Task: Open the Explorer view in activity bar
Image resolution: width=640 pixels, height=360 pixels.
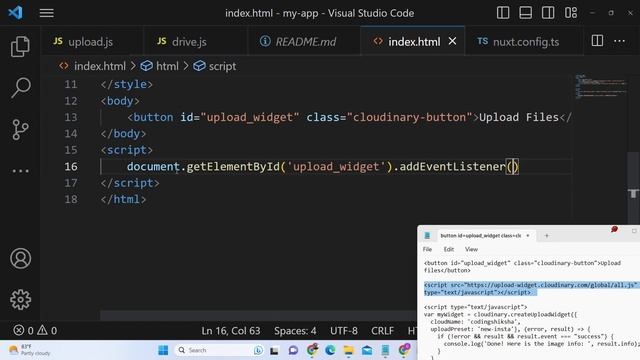Action: (20, 46)
